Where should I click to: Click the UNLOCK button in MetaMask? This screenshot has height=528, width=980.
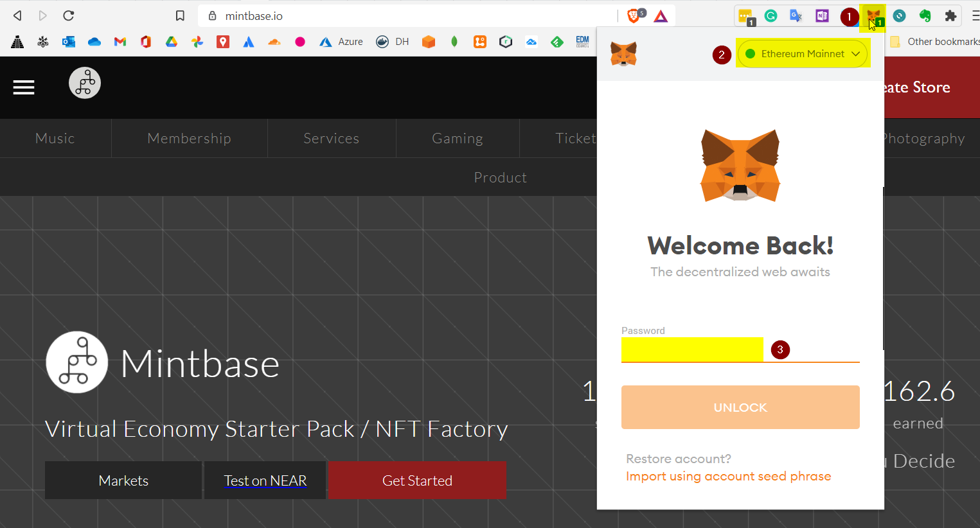pos(740,407)
